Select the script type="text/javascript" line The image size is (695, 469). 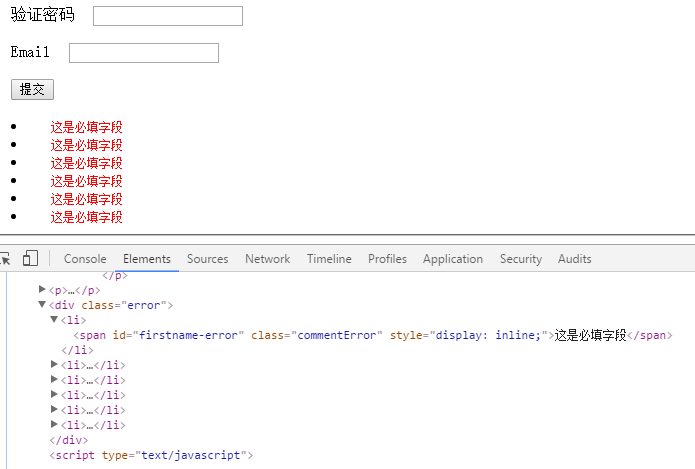(x=151, y=455)
